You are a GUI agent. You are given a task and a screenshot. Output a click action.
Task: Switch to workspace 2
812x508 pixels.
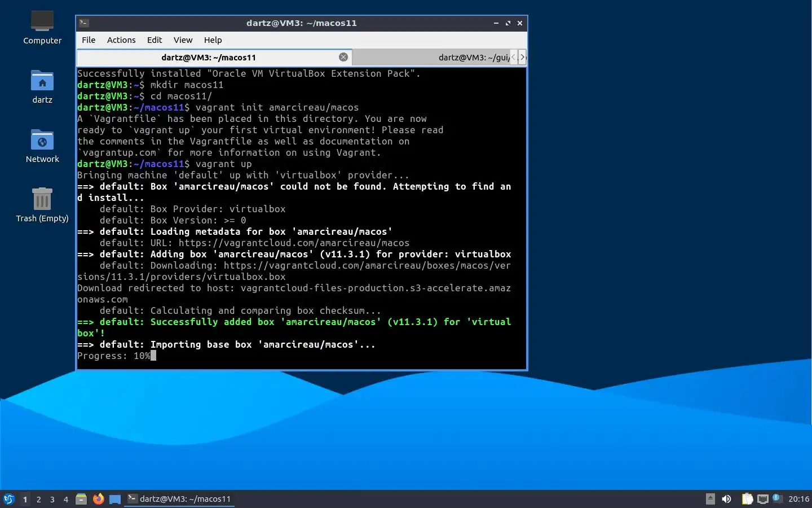38,499
